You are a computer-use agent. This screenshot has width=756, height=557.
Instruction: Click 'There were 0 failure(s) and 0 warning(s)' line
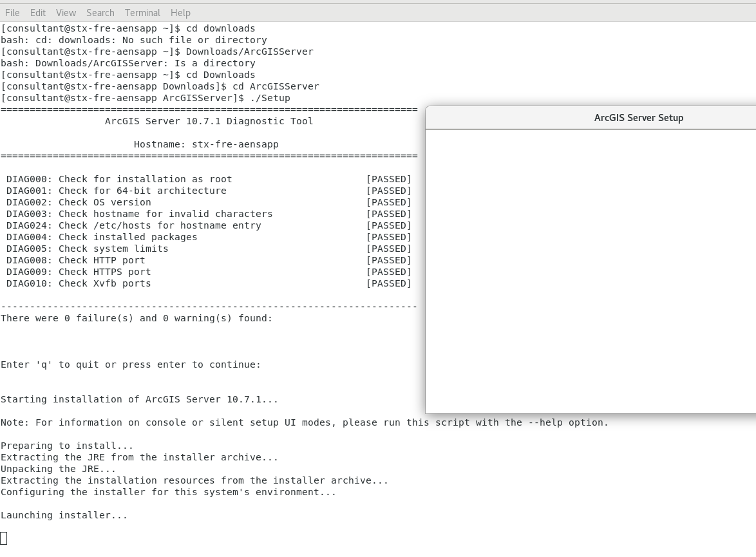click(137, 318)
